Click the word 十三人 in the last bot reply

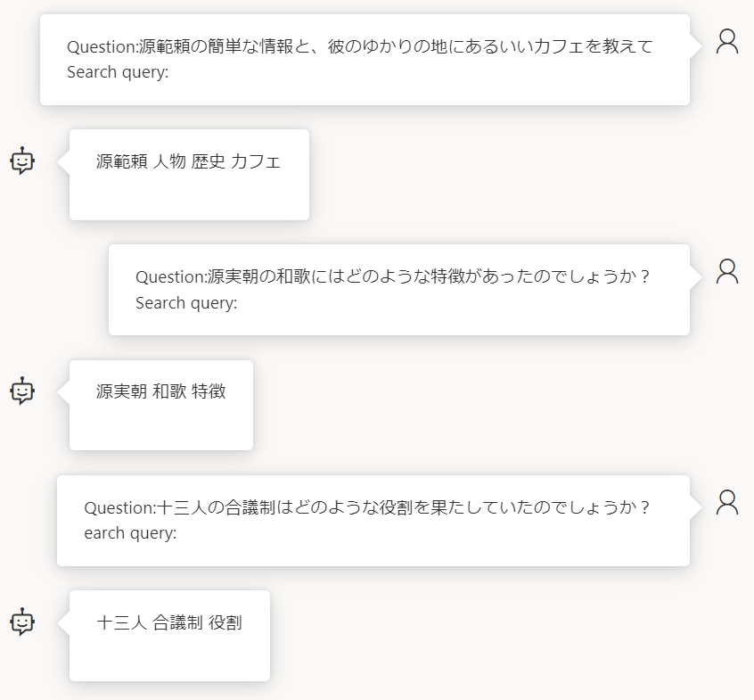pyautogui.click(x=122, y=623)
